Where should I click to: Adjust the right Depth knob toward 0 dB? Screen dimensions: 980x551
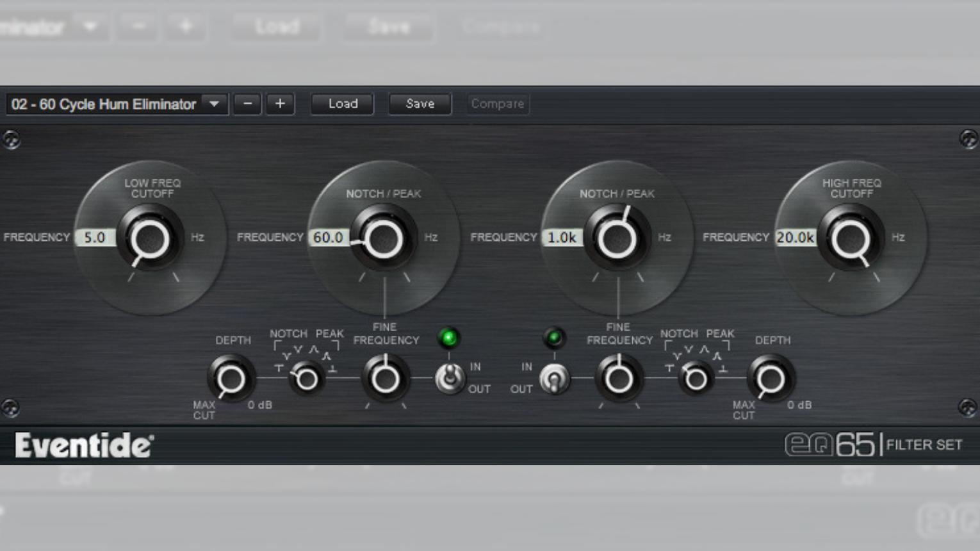(x=770, y=378)
